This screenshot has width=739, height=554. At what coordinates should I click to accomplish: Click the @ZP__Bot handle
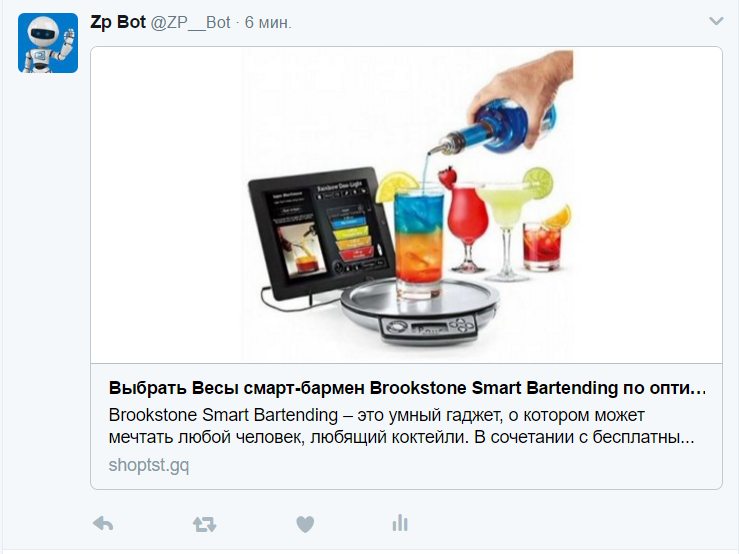pyautogui.click(x=190, y=23)
